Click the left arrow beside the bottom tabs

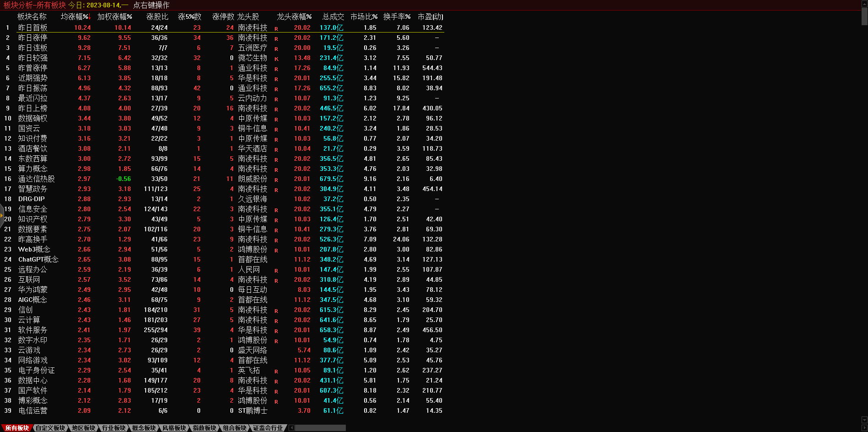click(291, 428)
